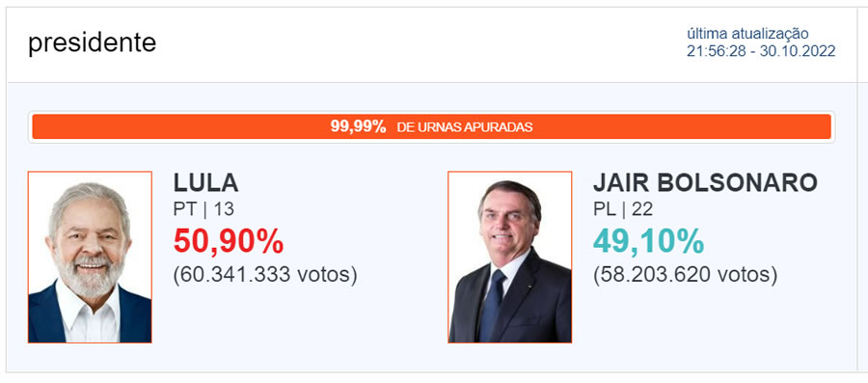This screenshot has width=868, height=383.
Task: Click the word votos under 49,10%
Action: pos(744,275)
